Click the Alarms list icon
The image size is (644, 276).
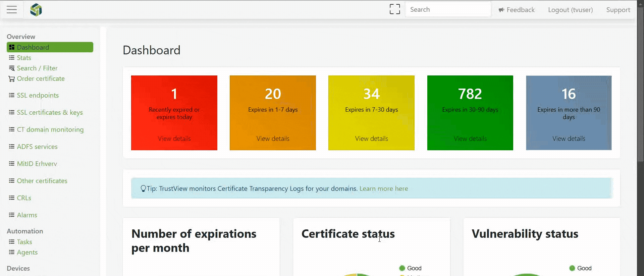pyautogui.click(x=12, y=215)
